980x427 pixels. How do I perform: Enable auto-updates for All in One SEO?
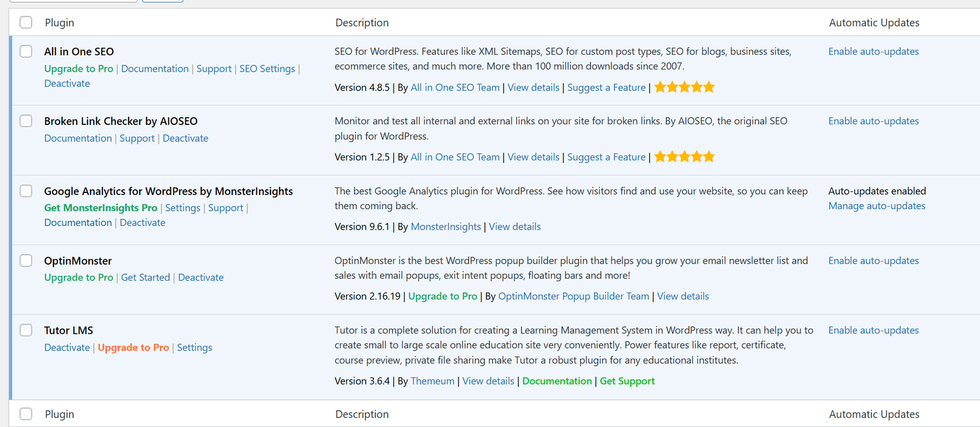coord(873,51)
